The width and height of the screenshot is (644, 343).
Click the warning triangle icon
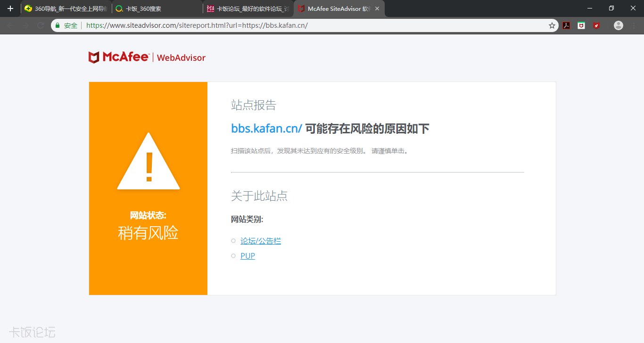coord(149,161)
